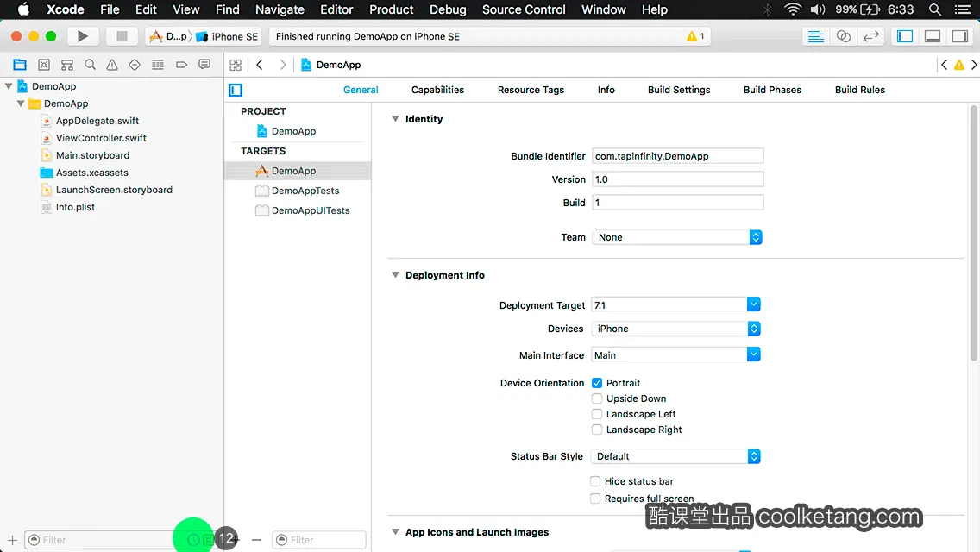
Task: Collapse the DemoApp folder group
Action: 21,103
